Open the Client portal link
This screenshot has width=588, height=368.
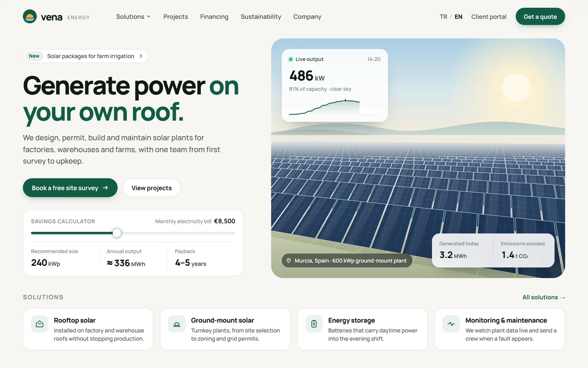click(489, 17)
